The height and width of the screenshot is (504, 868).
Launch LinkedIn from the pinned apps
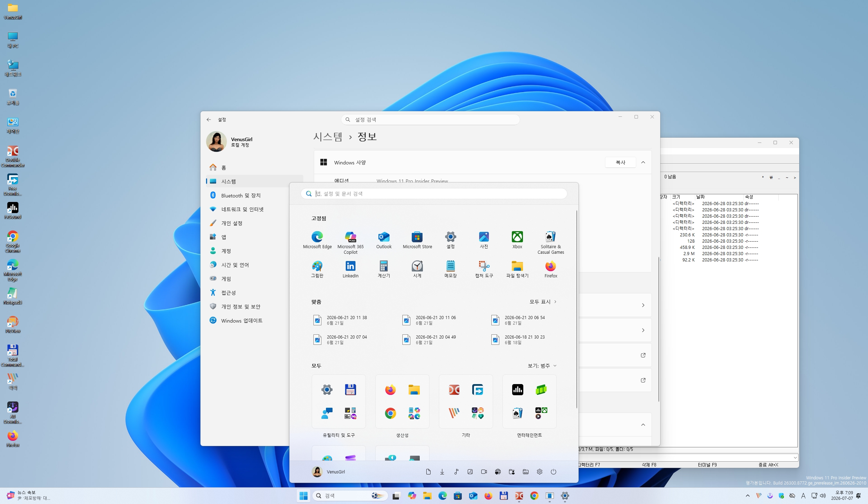351,269
